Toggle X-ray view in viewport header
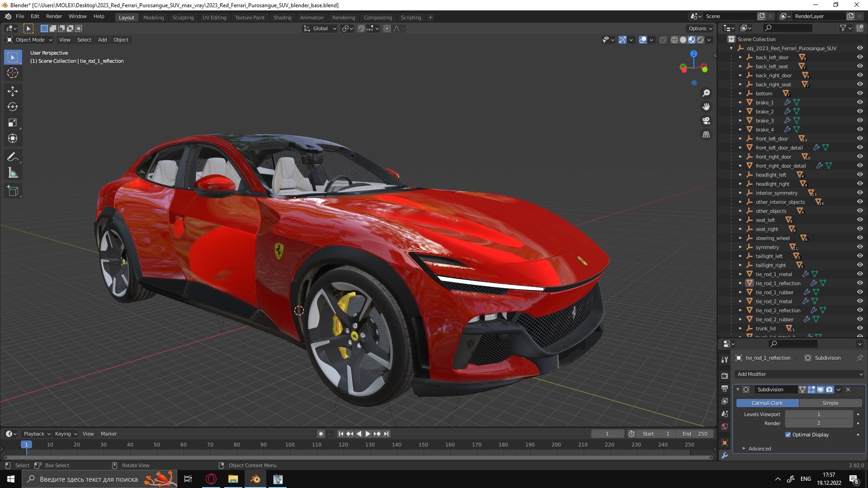 [663, 40]
